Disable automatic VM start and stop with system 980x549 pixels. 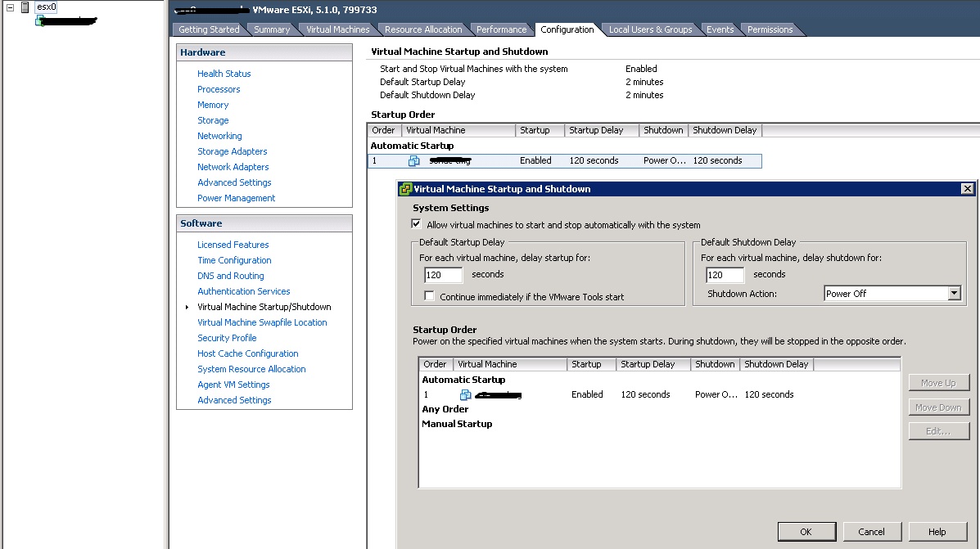(416, 223)
